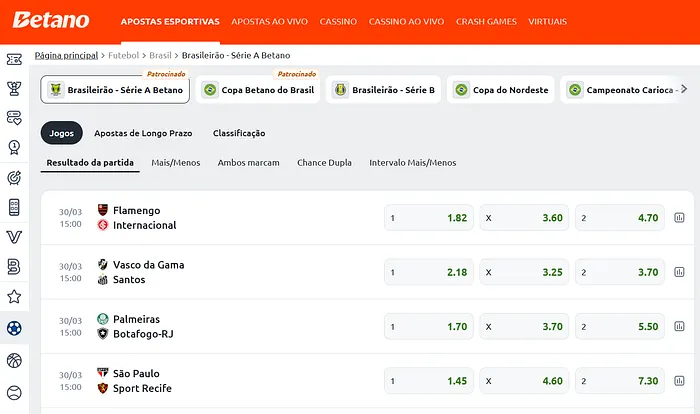Open the favorites star sidebar icon
The width and height of the screenshot is (700, 414).
[14, 296]
